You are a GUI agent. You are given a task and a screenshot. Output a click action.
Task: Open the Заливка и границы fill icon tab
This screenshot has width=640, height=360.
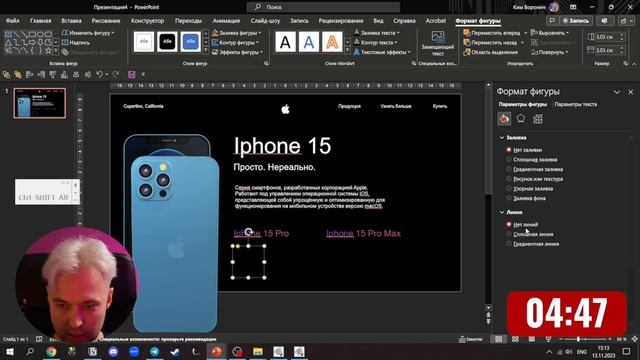pyautogui.click(x=504, y=119)
